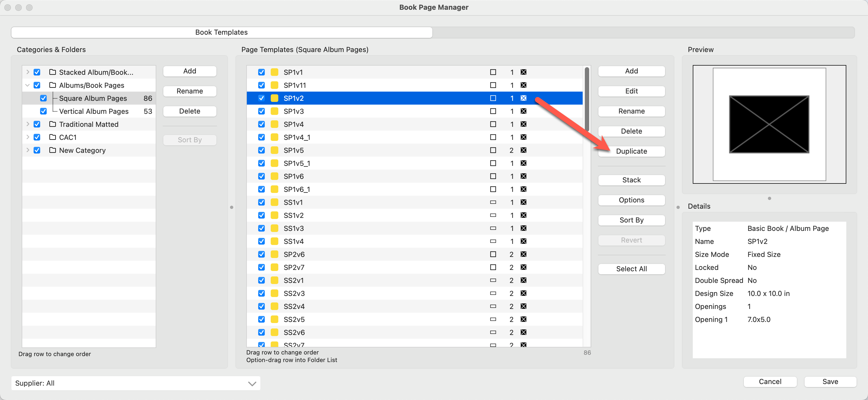The width and height of the screenshot is (868, 400).
Task: Click the Traditional Matted folder icon
Action: [53, 124]
